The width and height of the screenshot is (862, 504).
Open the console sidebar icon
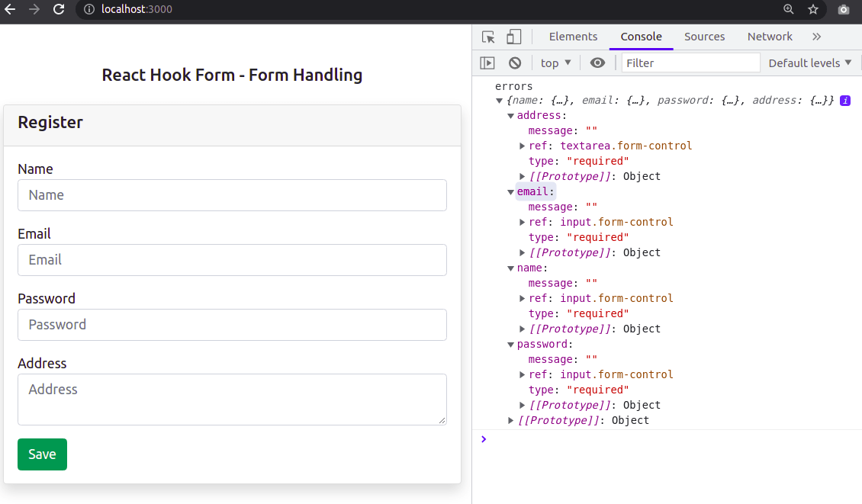[x=487, y=63]
